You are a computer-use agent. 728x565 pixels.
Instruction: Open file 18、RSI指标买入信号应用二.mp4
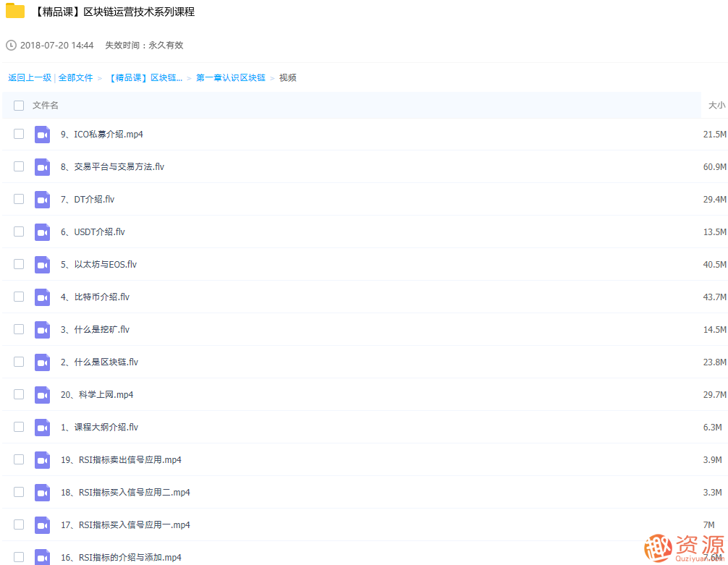coord(125,492)
